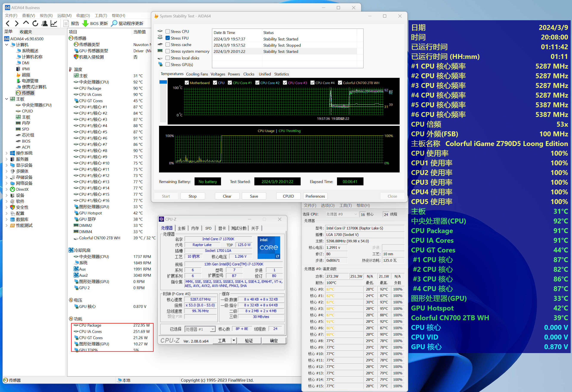The height and width of the screenshot is (392, 572).
Task: Click the Back navigation arrow in AIDA64 toolbar
Action: point(8,24)
